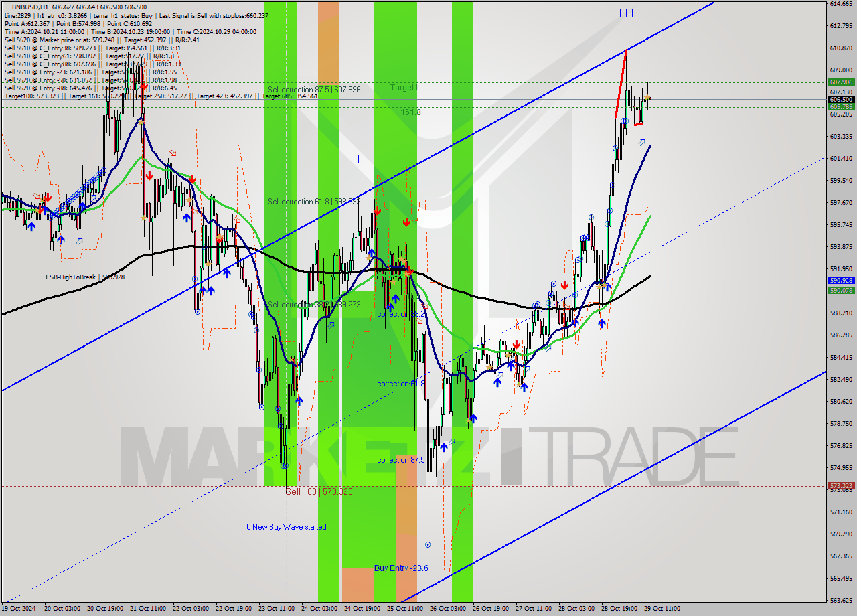Click the 595.745 price axis value
The width and height of the screenshot is (857, 616).
[x=841, y=225]
